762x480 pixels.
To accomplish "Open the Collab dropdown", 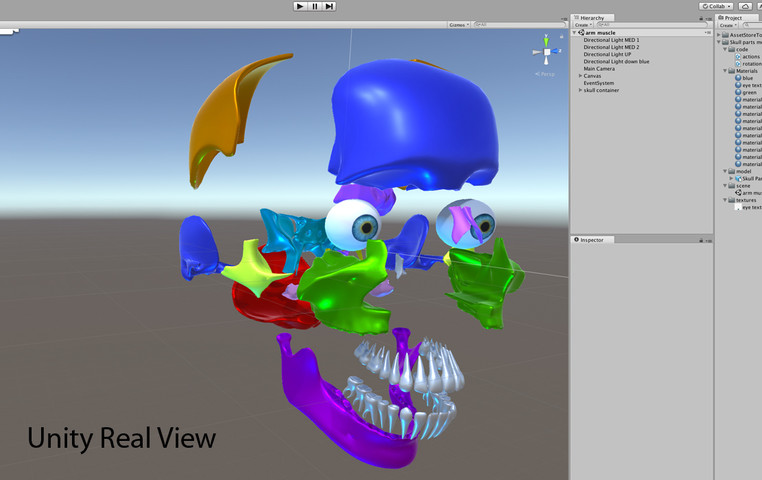I will coord(716,6).
